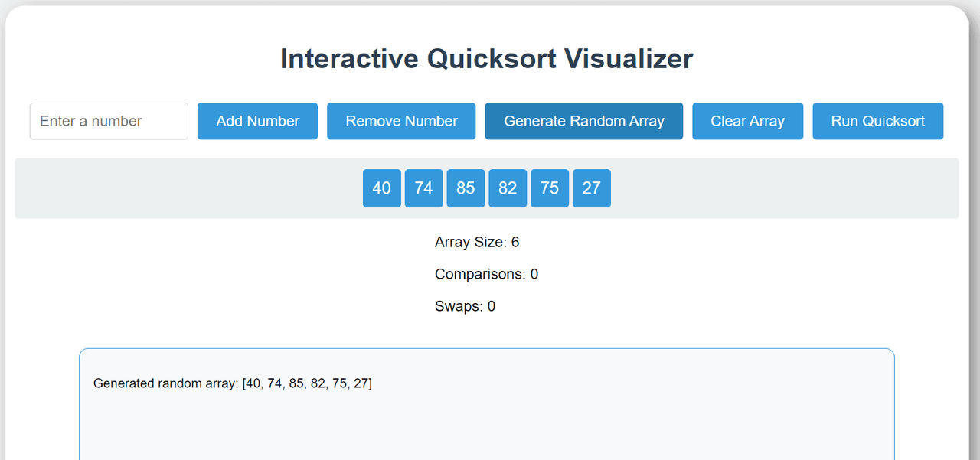The image size is (980, 460).
Task: Select the tile with value 85
Action: pyautogui.click(x=465, y=188)
